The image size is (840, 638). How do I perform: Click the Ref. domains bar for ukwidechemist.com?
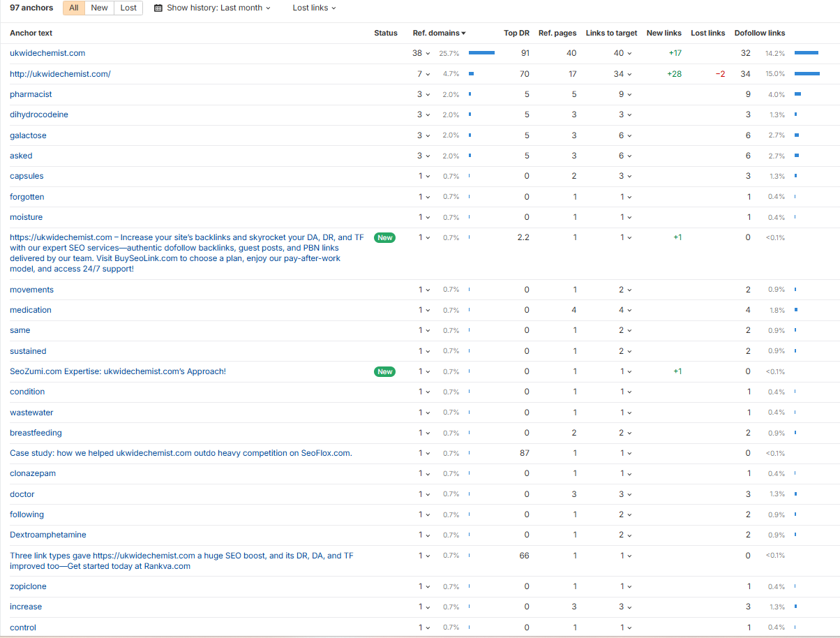click(481, 53)
